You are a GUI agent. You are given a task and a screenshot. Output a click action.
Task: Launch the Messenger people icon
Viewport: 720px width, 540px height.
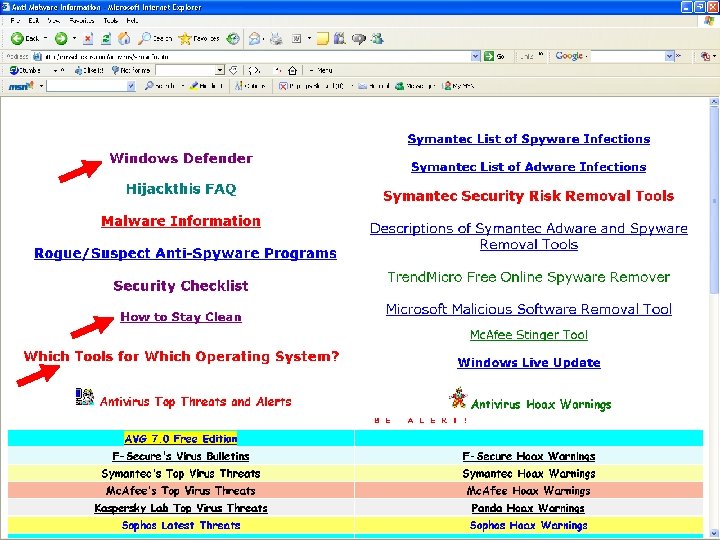click(377, 39)
